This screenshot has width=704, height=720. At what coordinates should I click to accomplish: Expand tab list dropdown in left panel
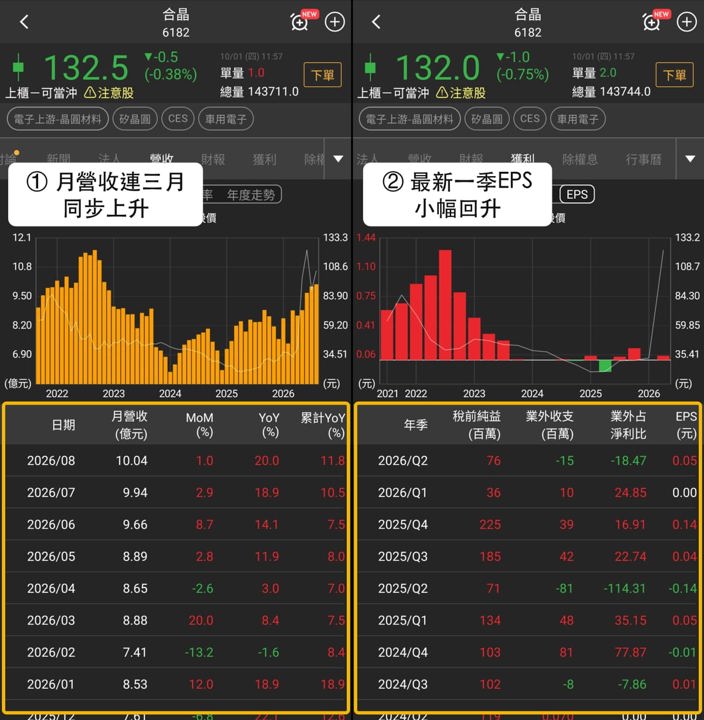point(338,159)
